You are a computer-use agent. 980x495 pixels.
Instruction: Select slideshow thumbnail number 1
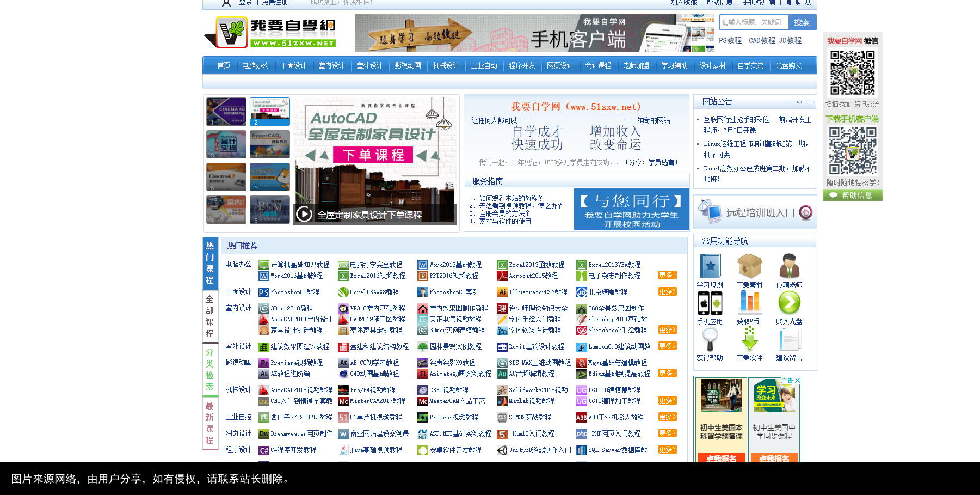click(x=226, y=112)
